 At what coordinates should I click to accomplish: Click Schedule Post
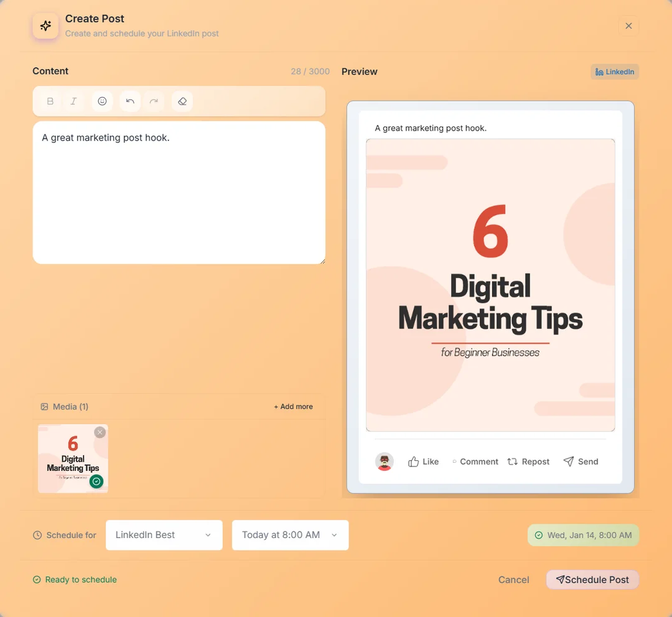(x=592, y=579)
